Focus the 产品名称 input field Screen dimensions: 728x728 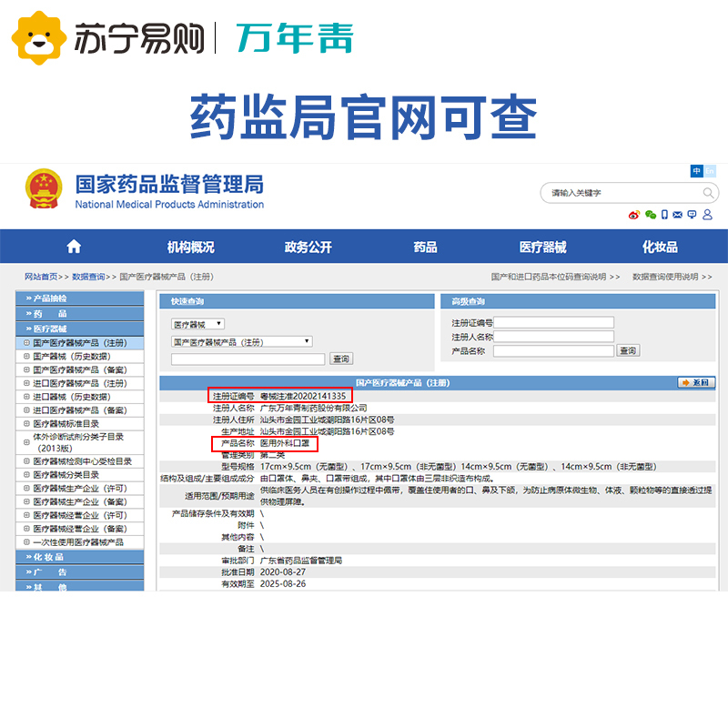[x=553, y=351]
